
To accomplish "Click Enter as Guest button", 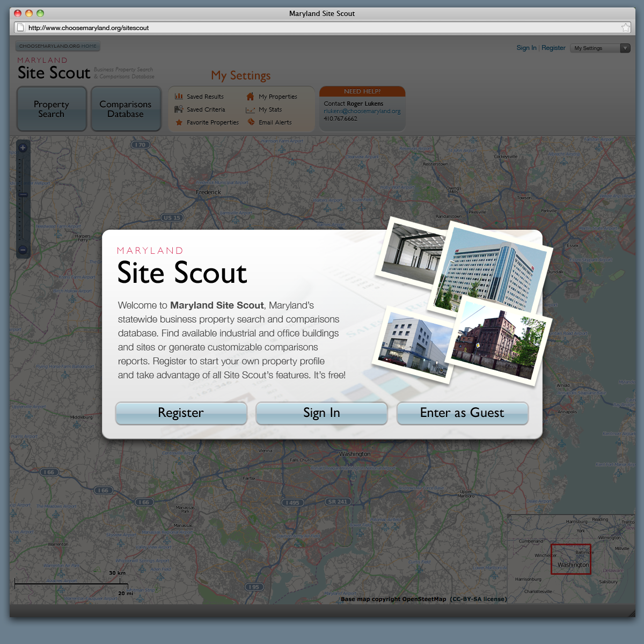I will (x=462, y=413).
